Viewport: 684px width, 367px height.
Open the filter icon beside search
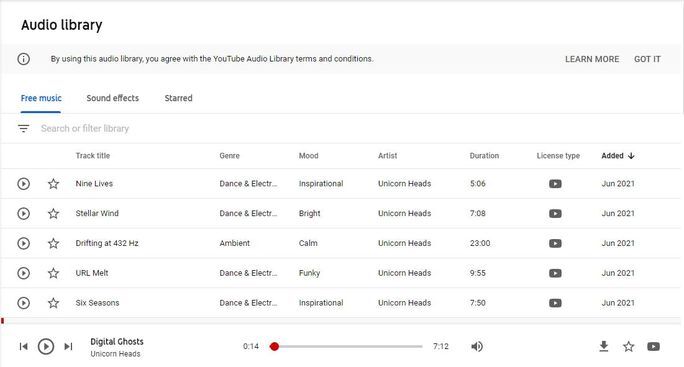point(24,128)
